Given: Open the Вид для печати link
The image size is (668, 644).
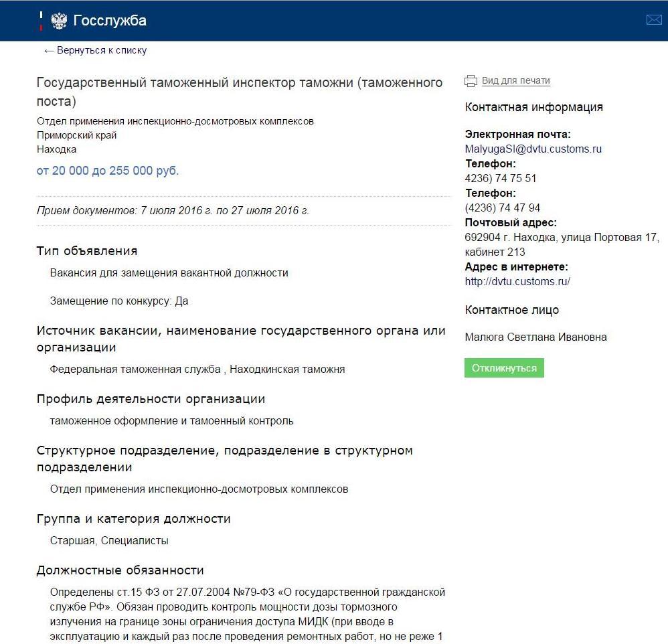Looking at the screenshot, I should click(515, 81).
